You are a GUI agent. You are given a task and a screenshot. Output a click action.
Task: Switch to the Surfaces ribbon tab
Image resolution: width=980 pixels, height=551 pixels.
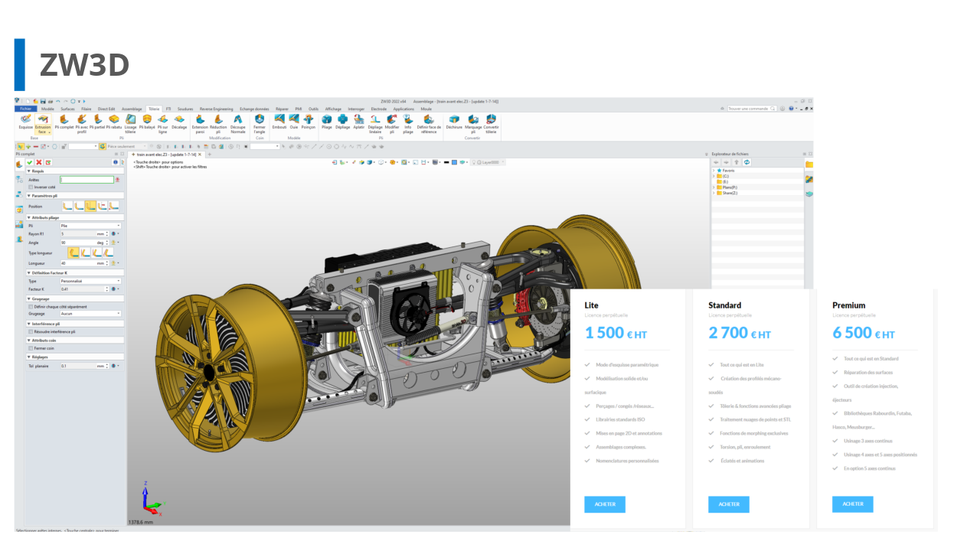[68, 109]
